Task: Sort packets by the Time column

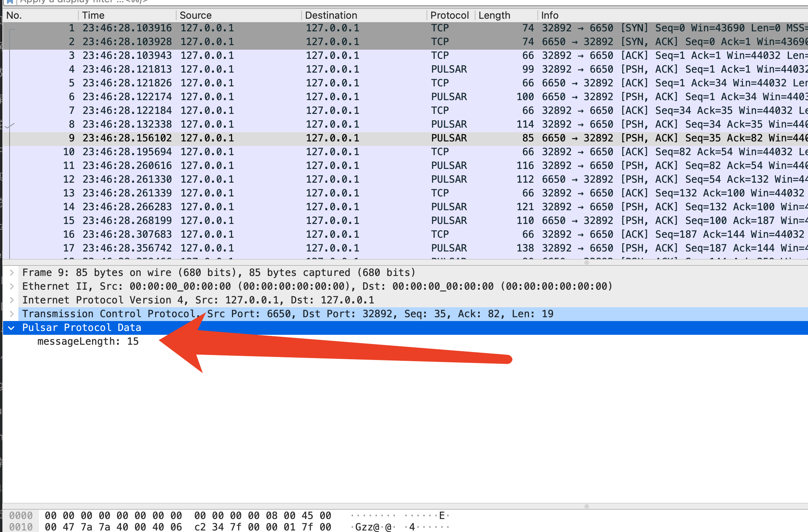Action: click(93, 15)
